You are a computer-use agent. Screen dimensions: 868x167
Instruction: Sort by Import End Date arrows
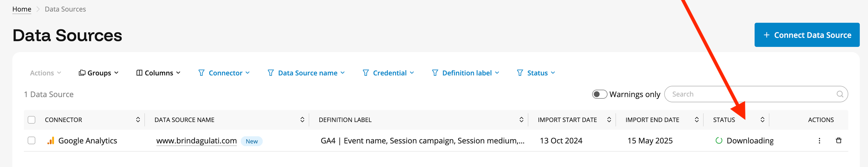point(697,120)
